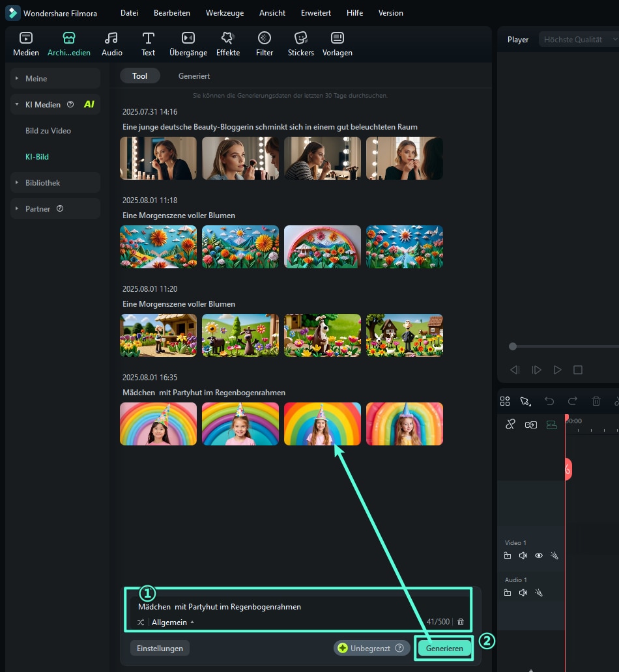Image resolution: width=619 pixels, height=672 pixels.
Task: Toggle the microphone icon on Video 1
Action: (x=554, y=555)
